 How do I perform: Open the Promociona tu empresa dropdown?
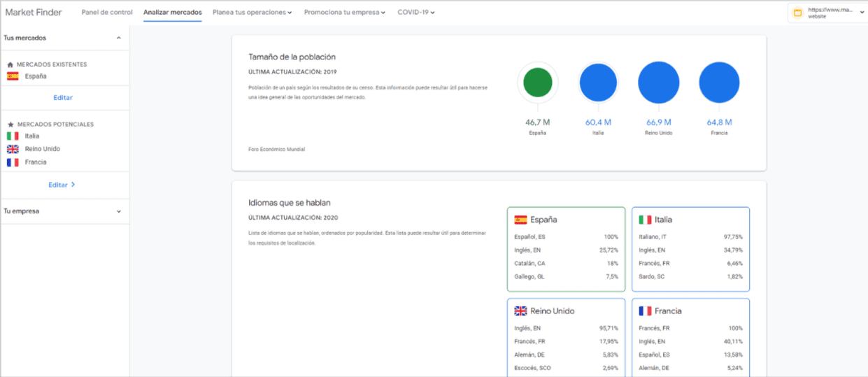[x=345, y=13]
